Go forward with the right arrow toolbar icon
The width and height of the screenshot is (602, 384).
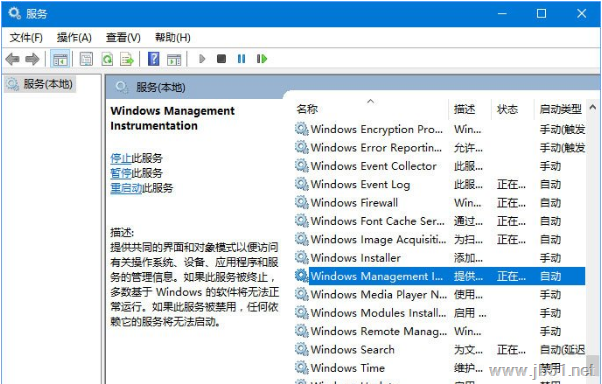point(32,59)
